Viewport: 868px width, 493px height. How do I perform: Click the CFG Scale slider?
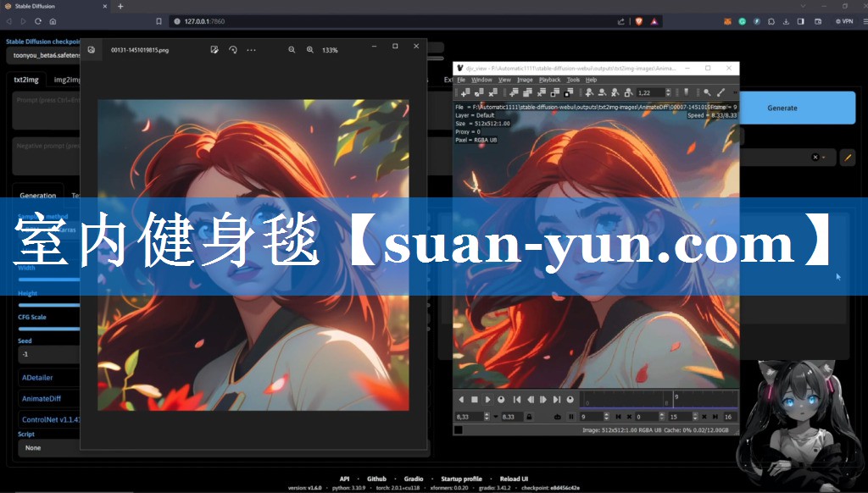(x=50, y=329)
